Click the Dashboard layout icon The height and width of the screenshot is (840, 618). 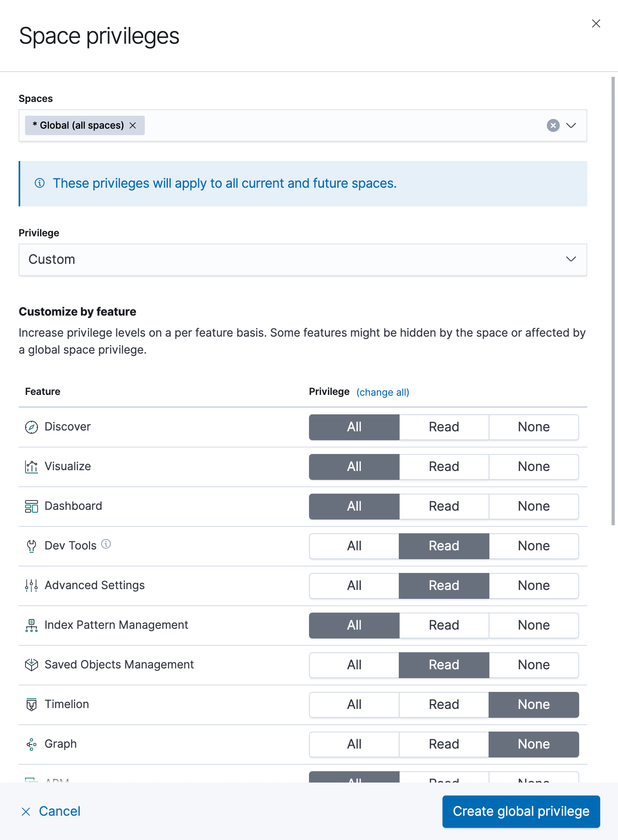[32, 506]
